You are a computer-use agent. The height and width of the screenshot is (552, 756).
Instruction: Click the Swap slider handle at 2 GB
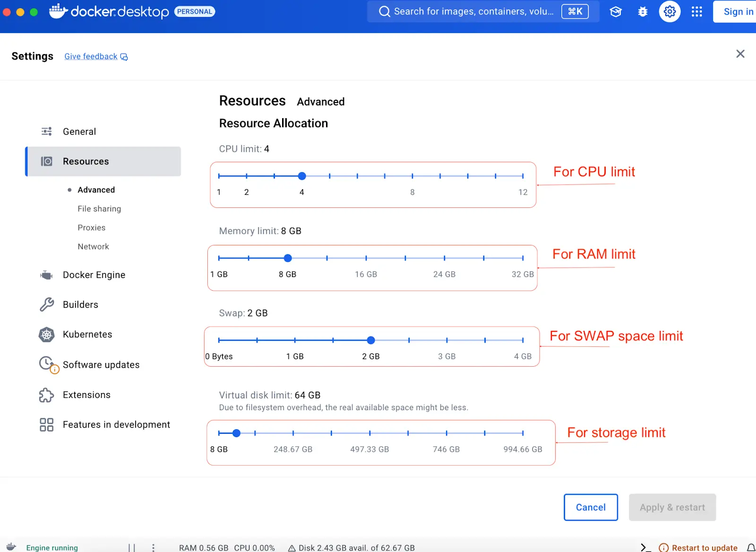tap(371, 340)
